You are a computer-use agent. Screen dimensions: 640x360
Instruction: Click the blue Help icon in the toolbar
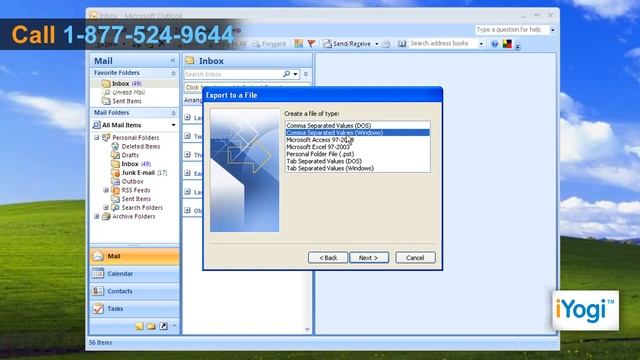pos(495,44)
